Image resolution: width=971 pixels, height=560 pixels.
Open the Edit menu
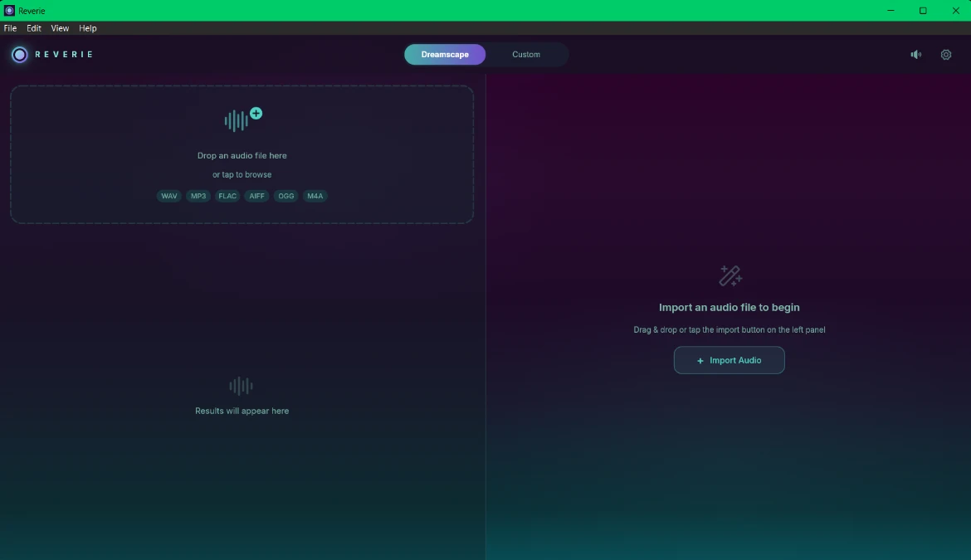[33, 28]
